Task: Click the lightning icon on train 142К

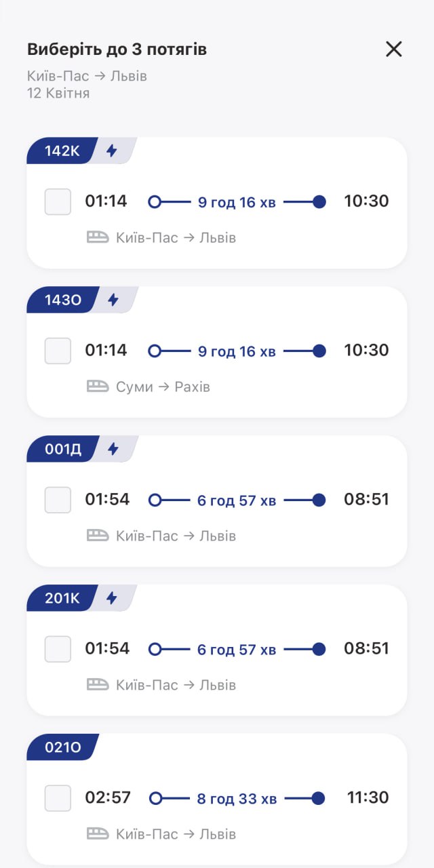Action: pyautogui.click(x=112, y=151)
